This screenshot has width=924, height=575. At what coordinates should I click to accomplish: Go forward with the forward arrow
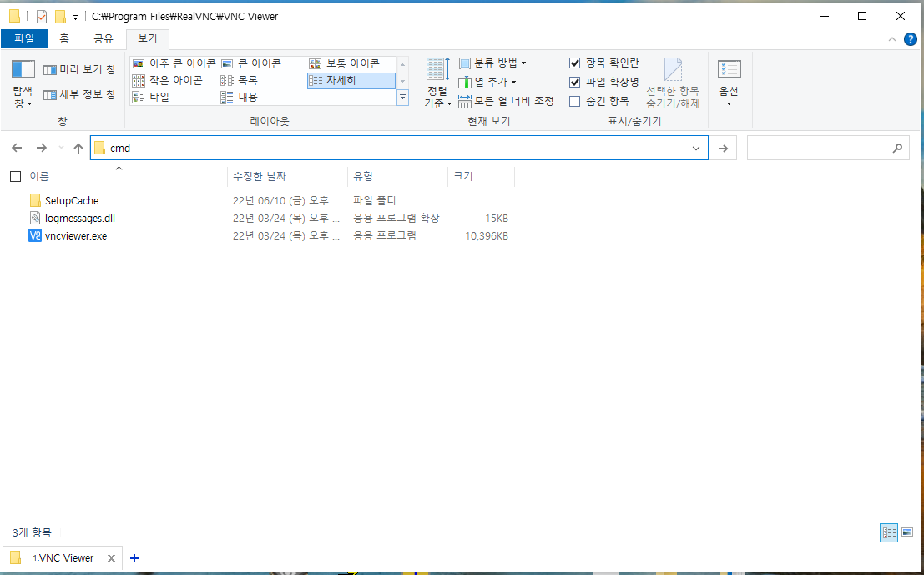tap(41, 148)
